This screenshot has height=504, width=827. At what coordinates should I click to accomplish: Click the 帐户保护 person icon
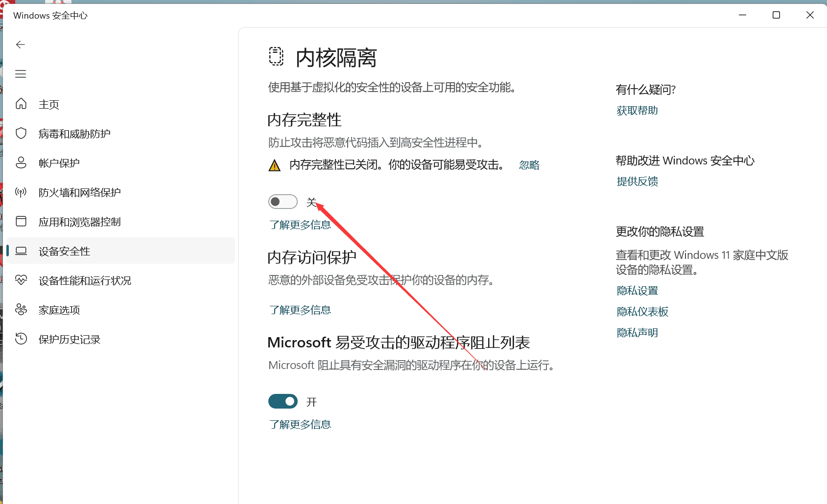click(21, 162)
